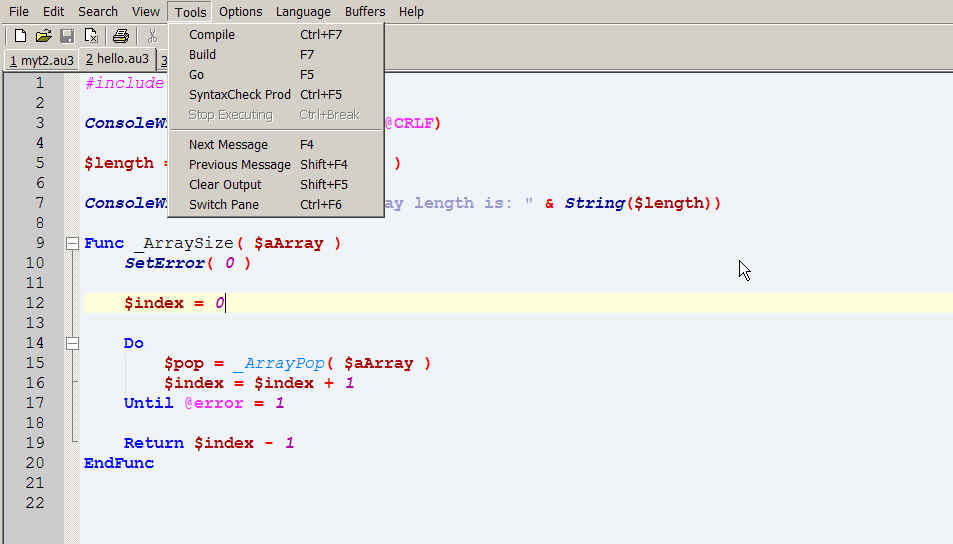The height and width of the screenshot is (544, 953).
Task: Click the Cut scissors icon
Action: [153, 36]
